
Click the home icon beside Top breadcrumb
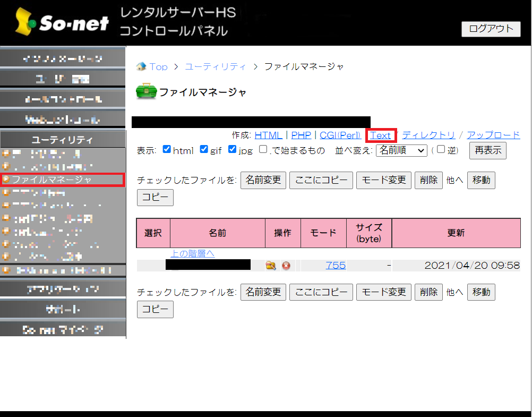click(x=141, y=67)
